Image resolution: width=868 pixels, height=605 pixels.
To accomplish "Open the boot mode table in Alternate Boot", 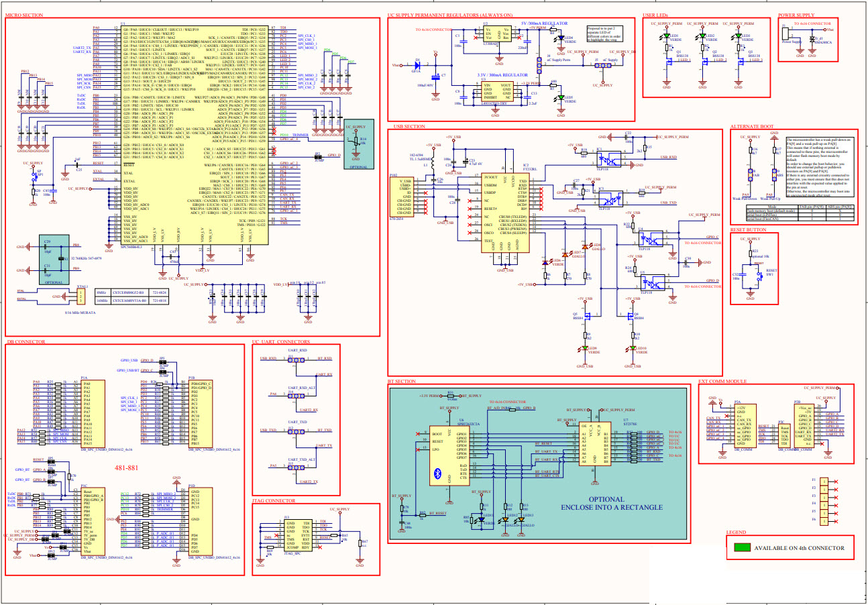I will coord(800,213).
